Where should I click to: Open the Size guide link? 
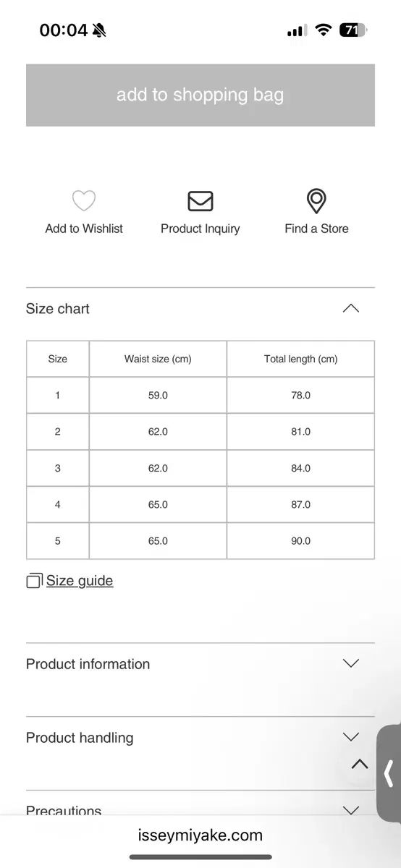[x=80, y=581]
